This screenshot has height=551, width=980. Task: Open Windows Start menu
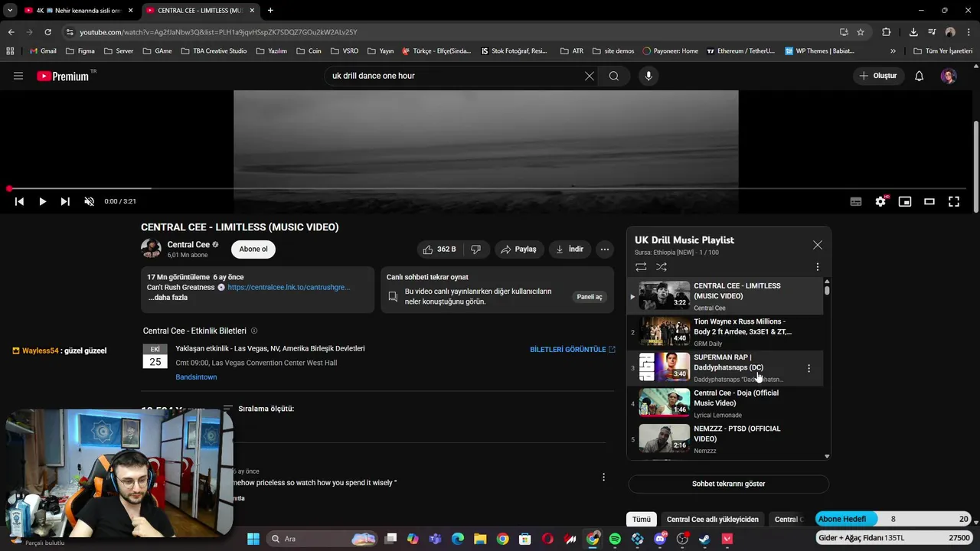(x=253, y=539)
